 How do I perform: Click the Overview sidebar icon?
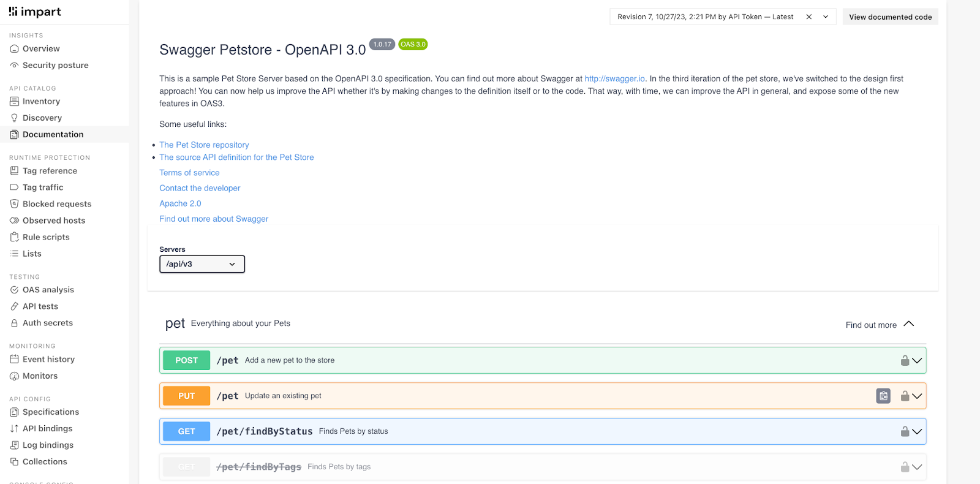pyautogui.click(x=14, y=48)
